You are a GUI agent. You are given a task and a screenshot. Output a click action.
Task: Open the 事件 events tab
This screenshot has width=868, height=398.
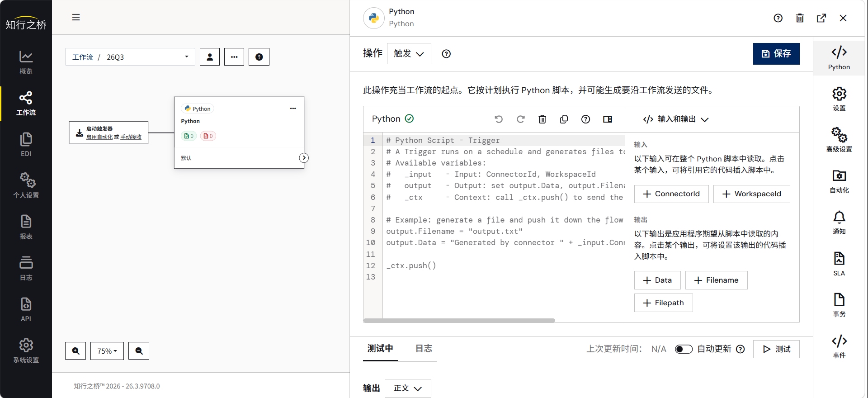(839, 346)
